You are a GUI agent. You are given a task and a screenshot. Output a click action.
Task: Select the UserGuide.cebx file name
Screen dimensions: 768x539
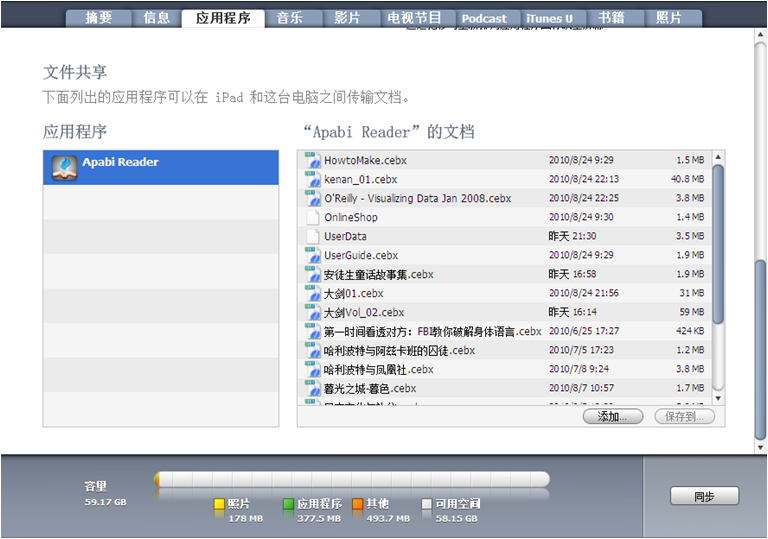pyautogui.click(x=361, y=255)
